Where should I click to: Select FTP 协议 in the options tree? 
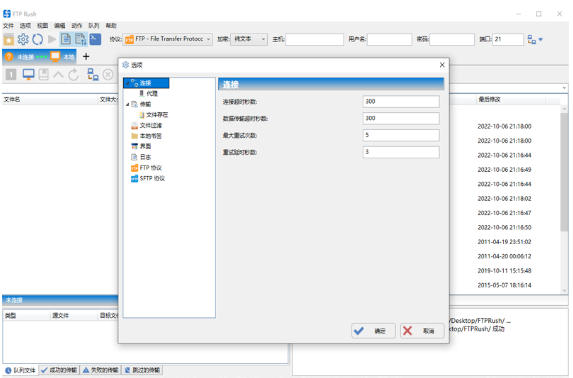[151, 168]
